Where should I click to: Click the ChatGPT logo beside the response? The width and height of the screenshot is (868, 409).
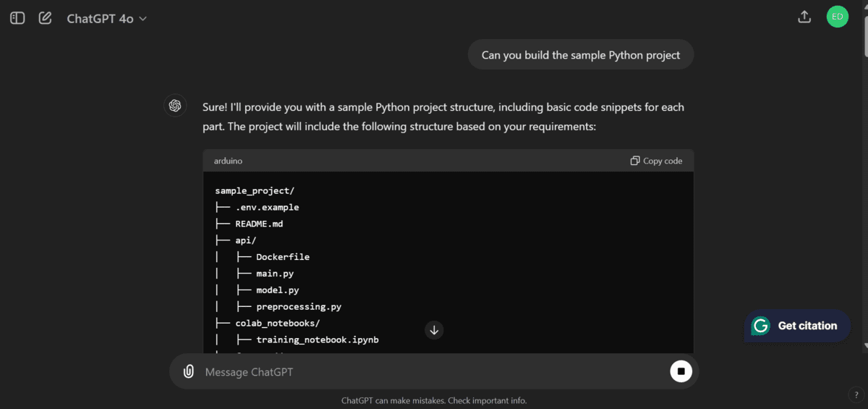[175, 106]
